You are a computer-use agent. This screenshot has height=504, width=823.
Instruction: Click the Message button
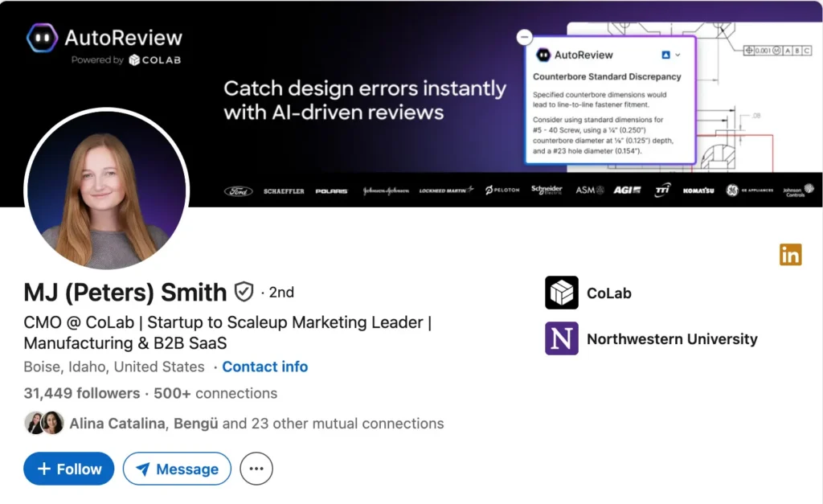pos(177,469)
